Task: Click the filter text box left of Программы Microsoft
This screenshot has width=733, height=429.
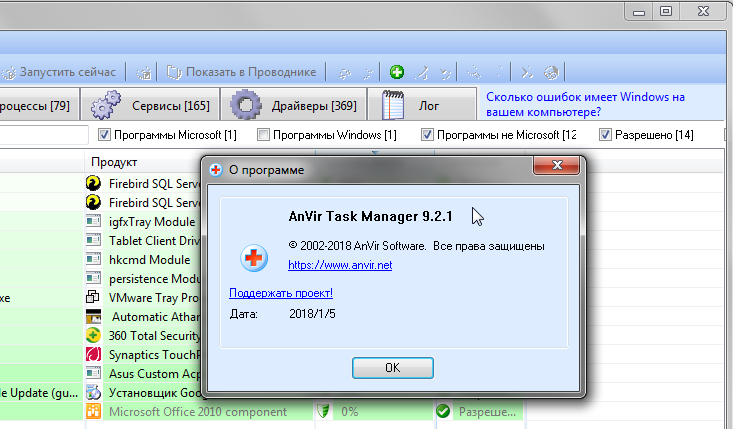Action: click(x=44, y=135)
